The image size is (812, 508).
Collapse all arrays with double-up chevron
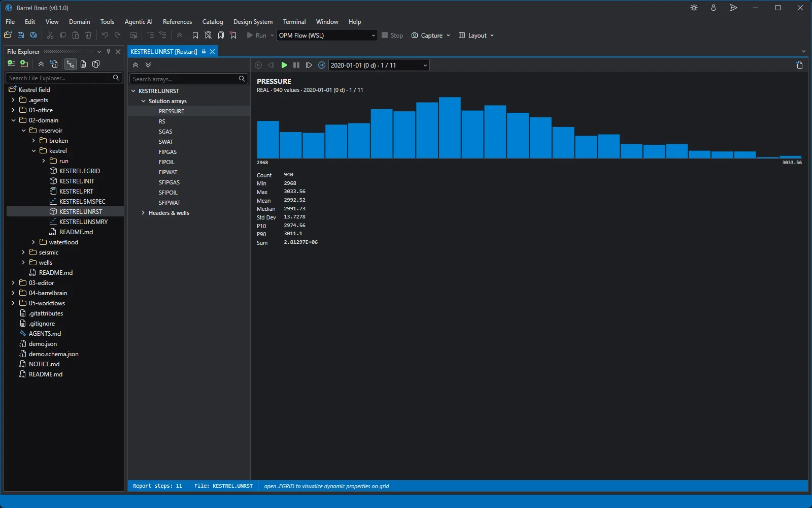click(x=136, y=65)
